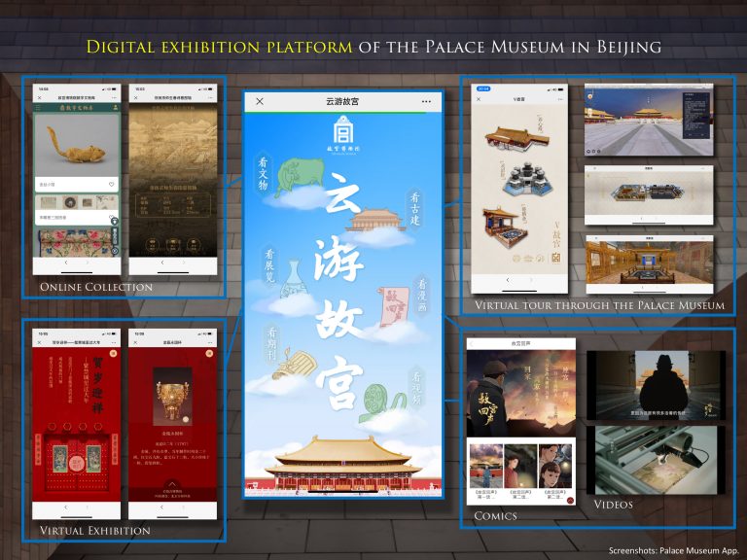Screen dimensions: 747x560
Task: Tap the round floating icon above the textile
Action: [115, 221]
